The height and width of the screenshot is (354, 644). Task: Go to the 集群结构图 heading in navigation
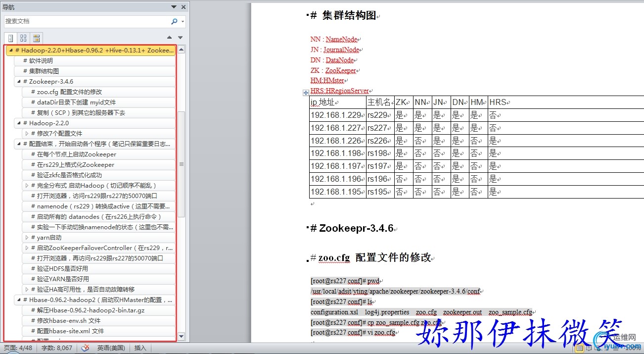pos(94,71)
